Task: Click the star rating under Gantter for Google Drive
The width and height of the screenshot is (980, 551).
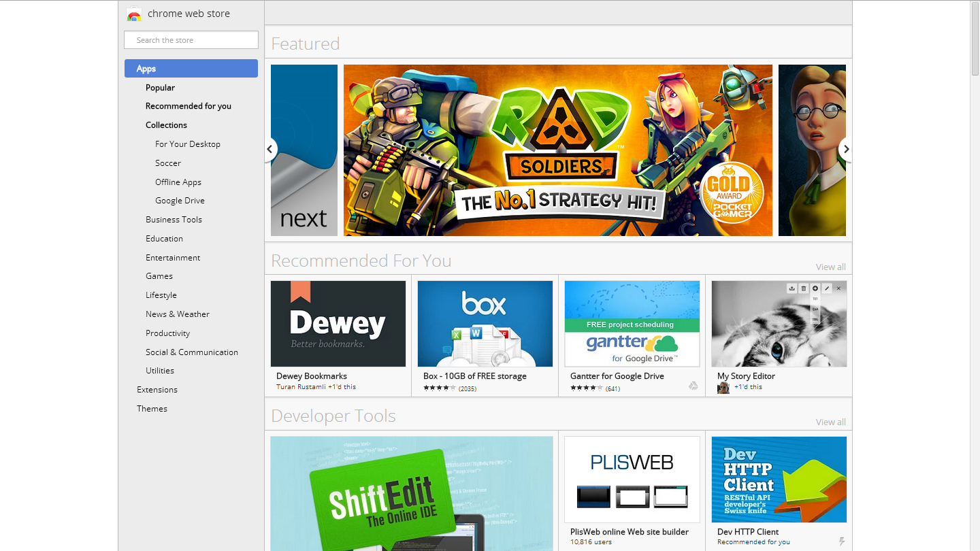Action: click(587, 388)
